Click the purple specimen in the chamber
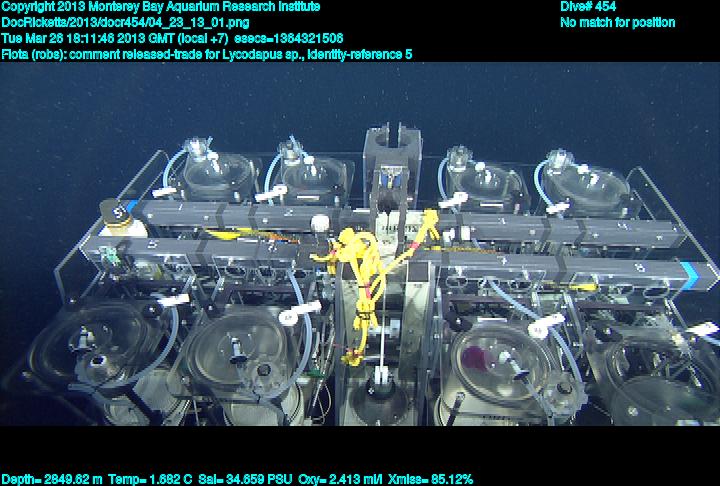The height and width of the screenshot is (486, 720). 476,357
